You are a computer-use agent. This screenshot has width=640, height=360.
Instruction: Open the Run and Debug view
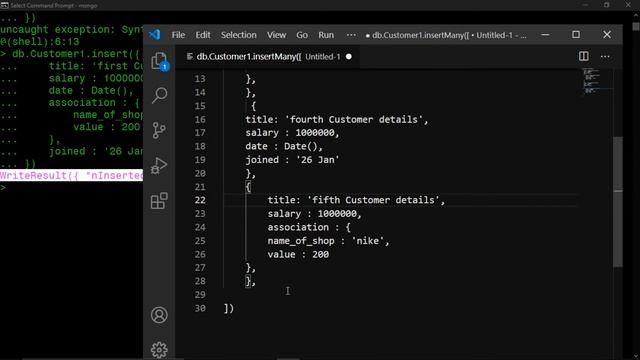pos(159,165)
